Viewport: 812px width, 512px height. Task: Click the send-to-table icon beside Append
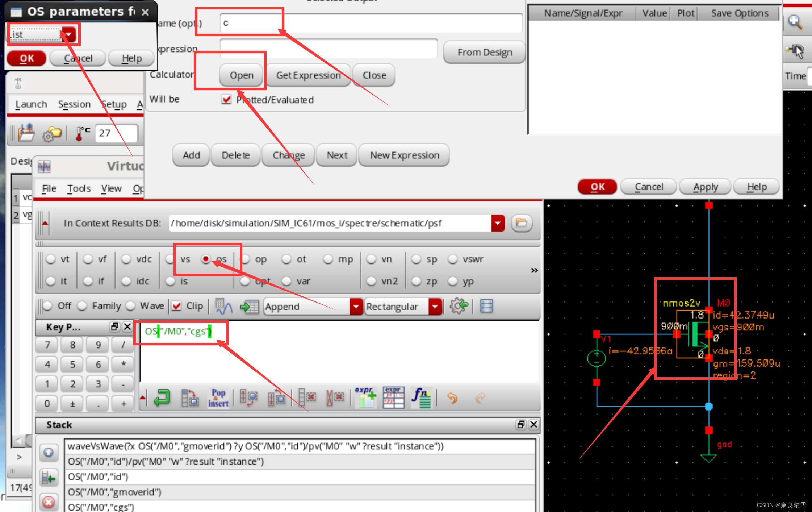pyautogui.click(x=249, y=306)
